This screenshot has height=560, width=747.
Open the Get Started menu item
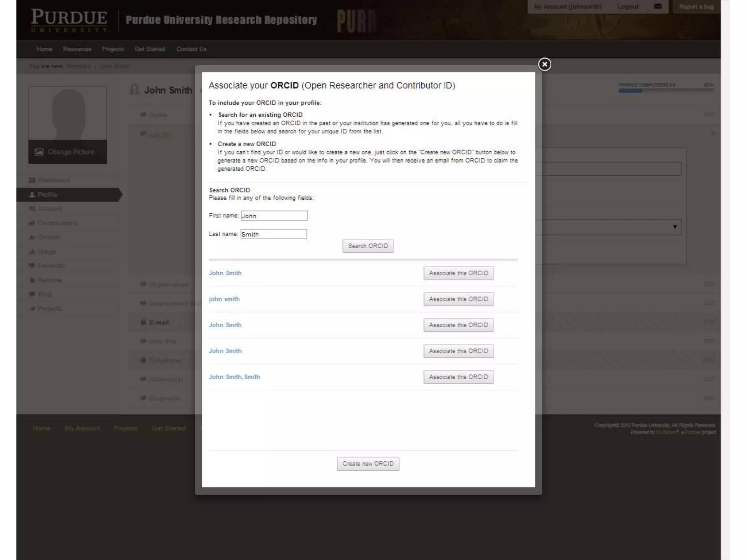point(150,49)
